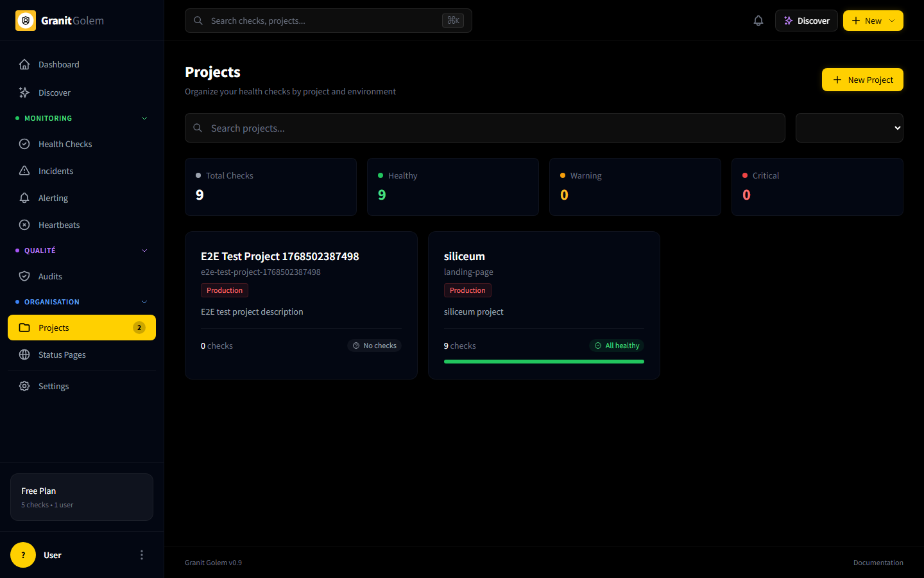The height and width of the screenshot is (578, 924).
Task: Click the yellow New button
Action: 873,21
